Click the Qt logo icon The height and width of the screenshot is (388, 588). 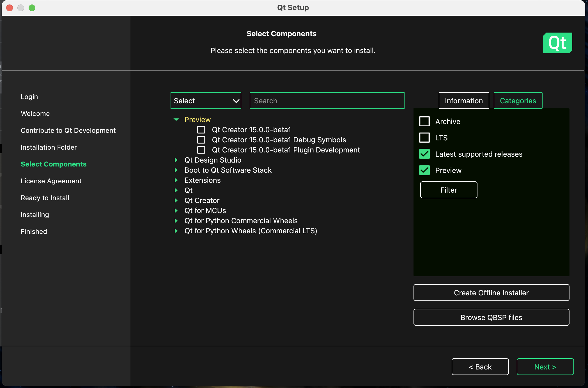(x=557, y=43)
